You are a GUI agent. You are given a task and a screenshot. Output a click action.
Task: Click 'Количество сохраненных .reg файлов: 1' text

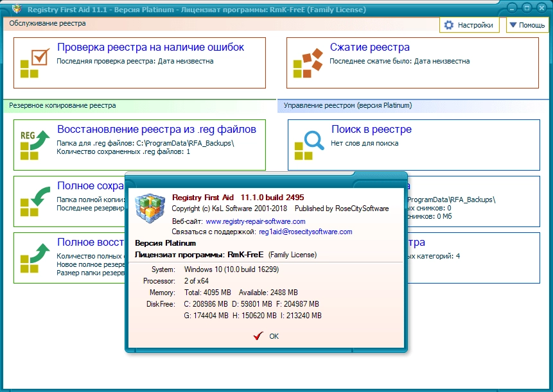[x=123, y=152]
